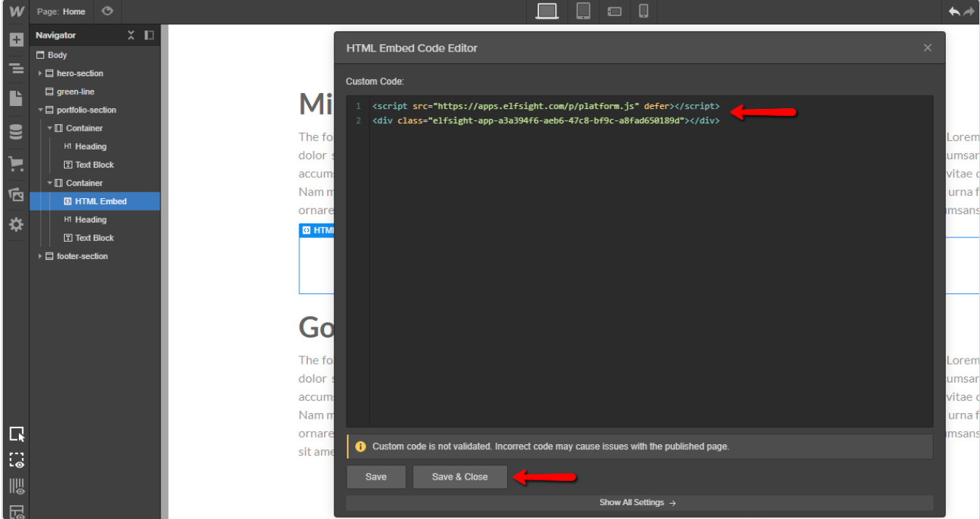Collapse the portfolio-section tree item
This screenshot has width=980, height=519.
[x=40, y=110]
